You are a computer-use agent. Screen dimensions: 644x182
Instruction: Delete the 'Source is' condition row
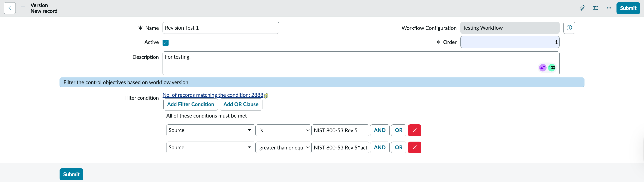click(x=414, y=130)
